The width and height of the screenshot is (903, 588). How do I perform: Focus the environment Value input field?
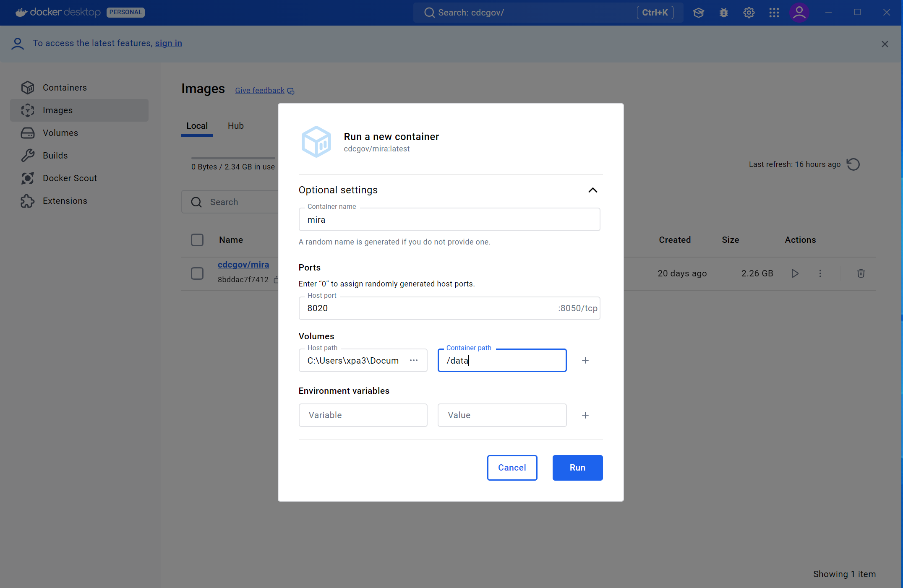click(x=502, y=415)
